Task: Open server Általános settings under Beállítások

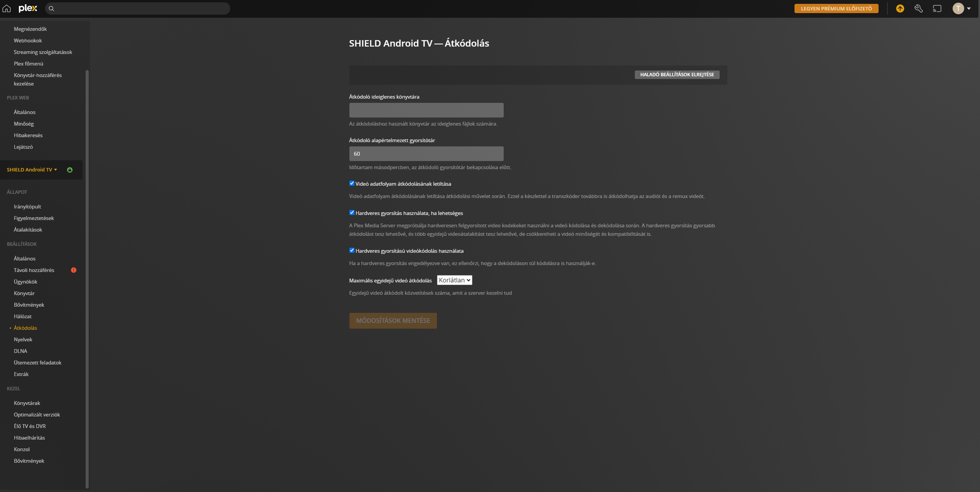Action: coord(25,259)
